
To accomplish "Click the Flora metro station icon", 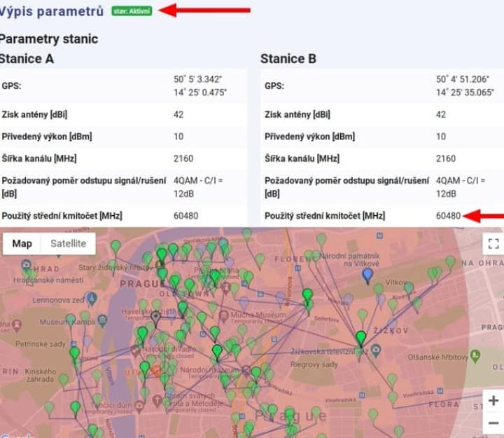I will pos(440,390).
